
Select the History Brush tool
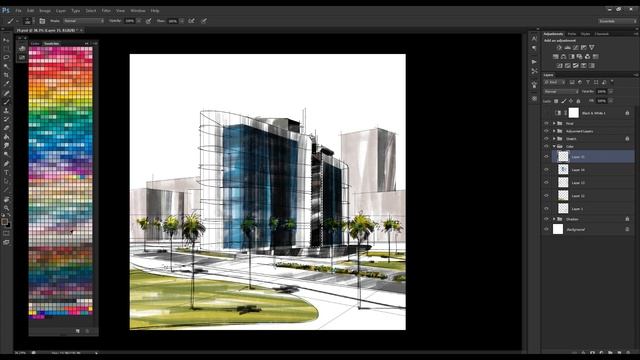[x=6, y=119]
